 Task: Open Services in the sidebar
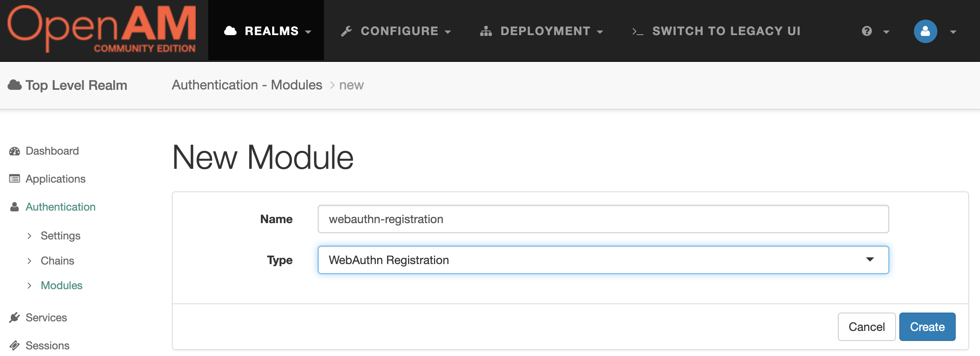(x=46, y=318)
